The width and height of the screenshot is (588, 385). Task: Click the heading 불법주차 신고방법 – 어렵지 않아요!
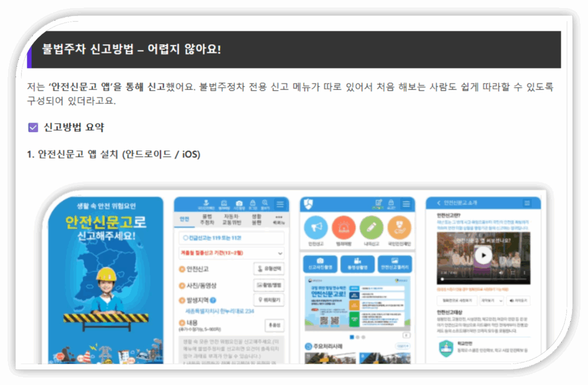[x=131, y=49]
